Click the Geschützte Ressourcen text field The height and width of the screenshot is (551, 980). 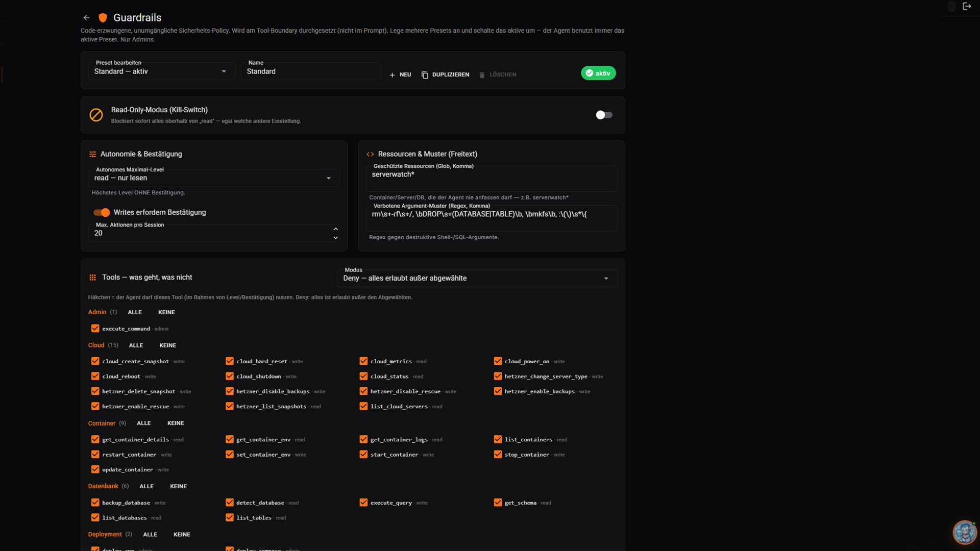tap(492, 179)
